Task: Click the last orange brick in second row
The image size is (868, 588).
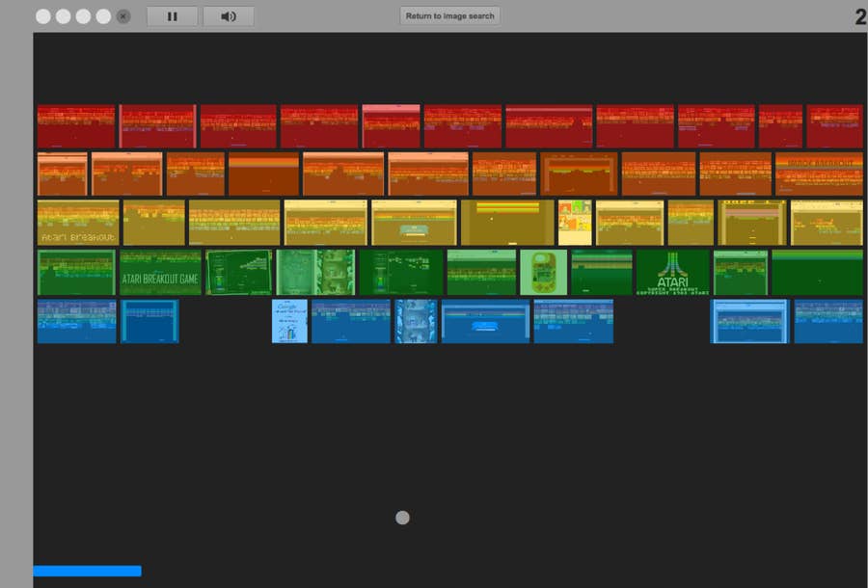Action: click(x=819, y=174)
